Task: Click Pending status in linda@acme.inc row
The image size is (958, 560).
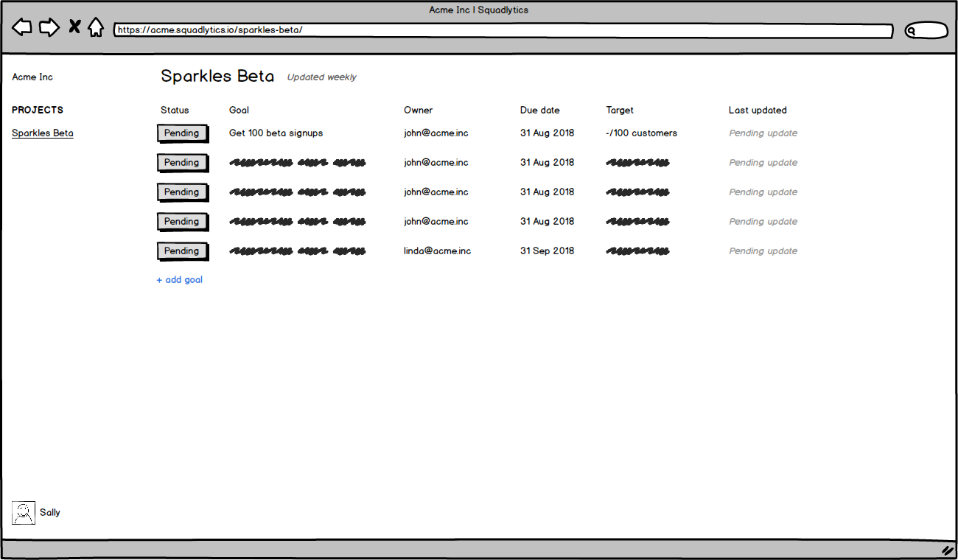Action: click(182, 251)
